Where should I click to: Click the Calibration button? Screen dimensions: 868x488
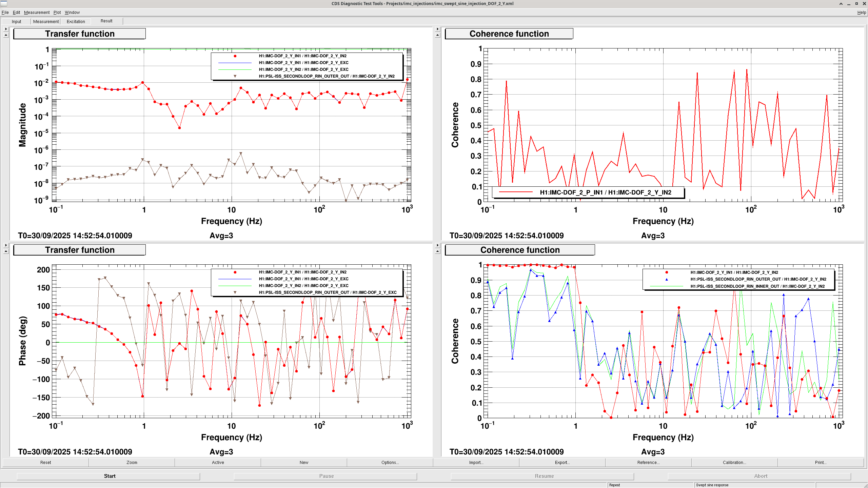click(x=734, y=462)
